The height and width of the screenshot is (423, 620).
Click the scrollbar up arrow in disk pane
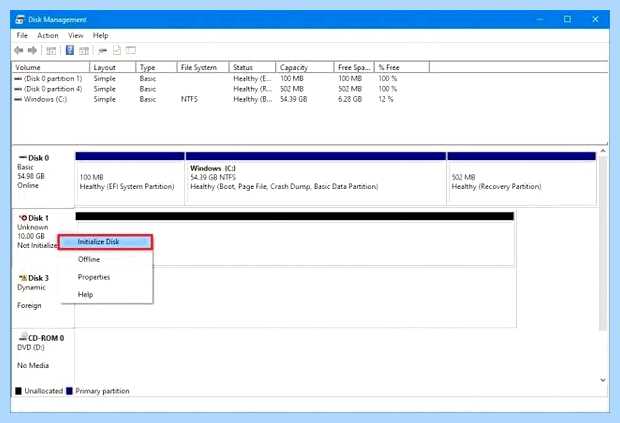(603, 151)
